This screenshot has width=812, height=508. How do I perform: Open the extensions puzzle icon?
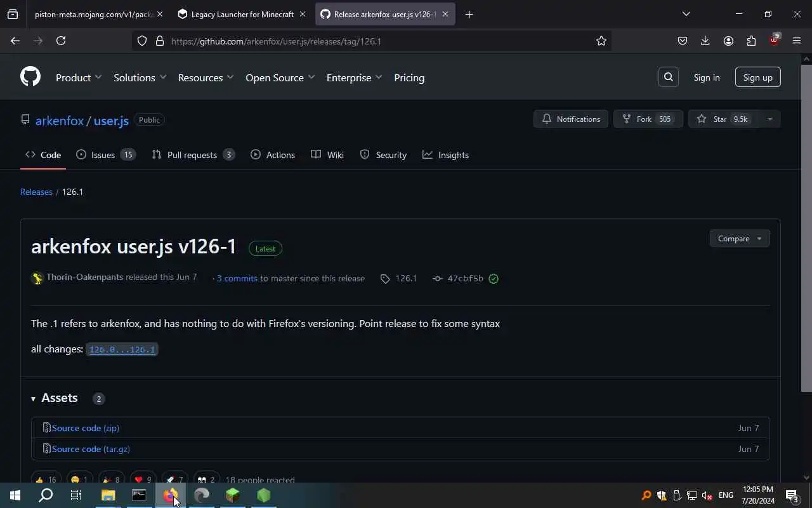(751, 41)
